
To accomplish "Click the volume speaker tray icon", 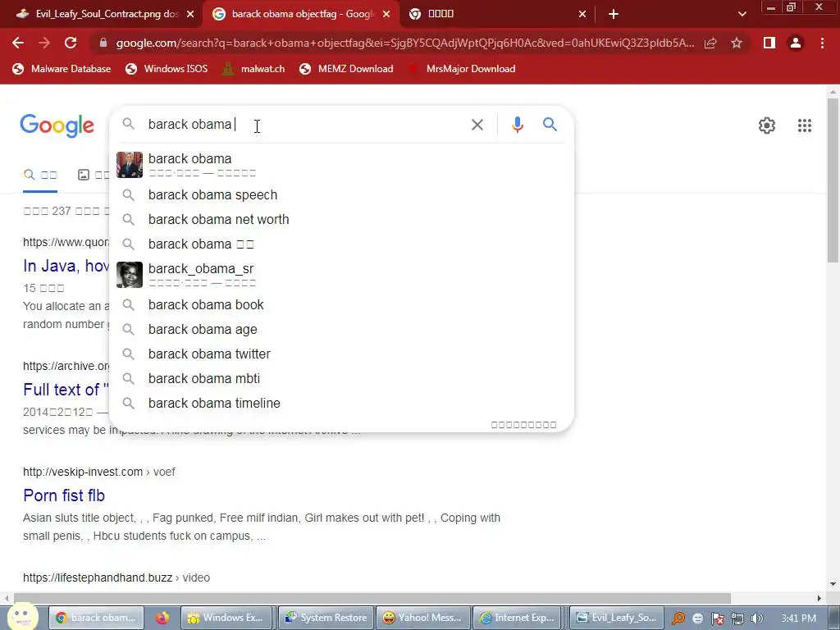I will pyautogui.click(x=756, y=619).
